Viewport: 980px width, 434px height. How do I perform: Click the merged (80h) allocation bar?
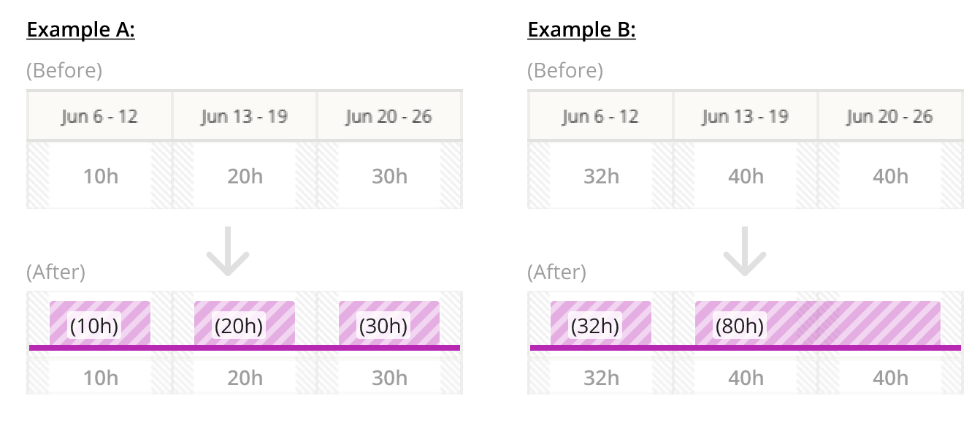pos(817,323)
